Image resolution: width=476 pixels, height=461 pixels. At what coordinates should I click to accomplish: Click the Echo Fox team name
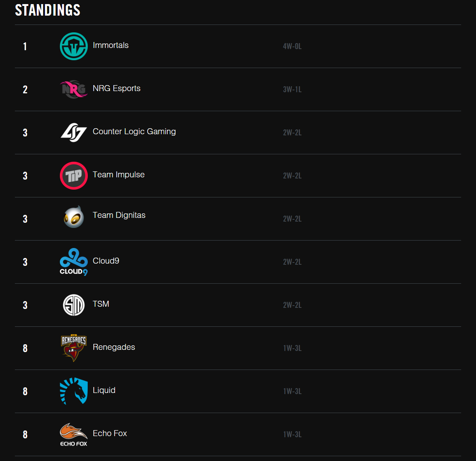[x=110, y=433]
